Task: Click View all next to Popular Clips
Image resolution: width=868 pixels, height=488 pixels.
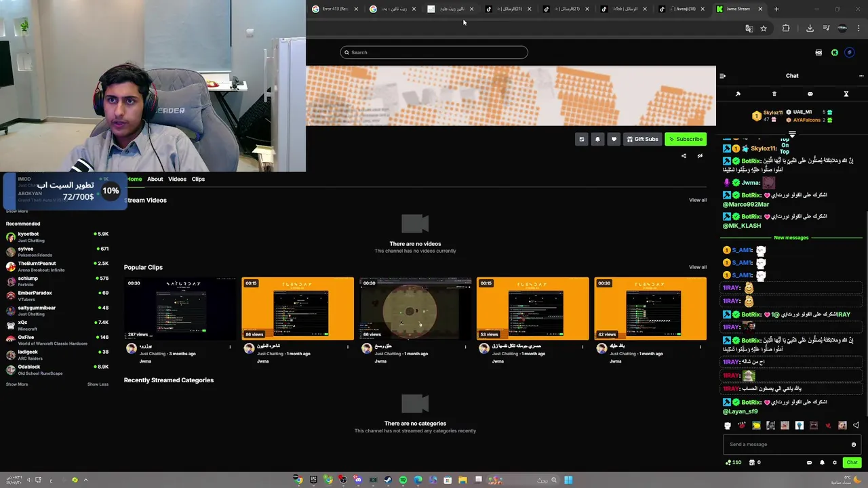Action: click(x=698, y=267)
